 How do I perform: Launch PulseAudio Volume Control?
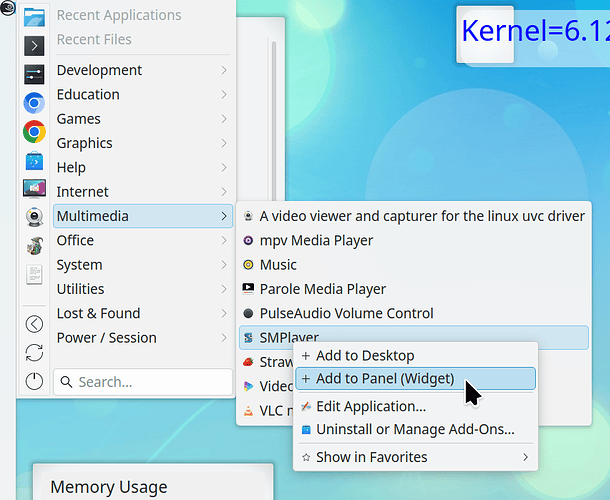coord(414,313)
